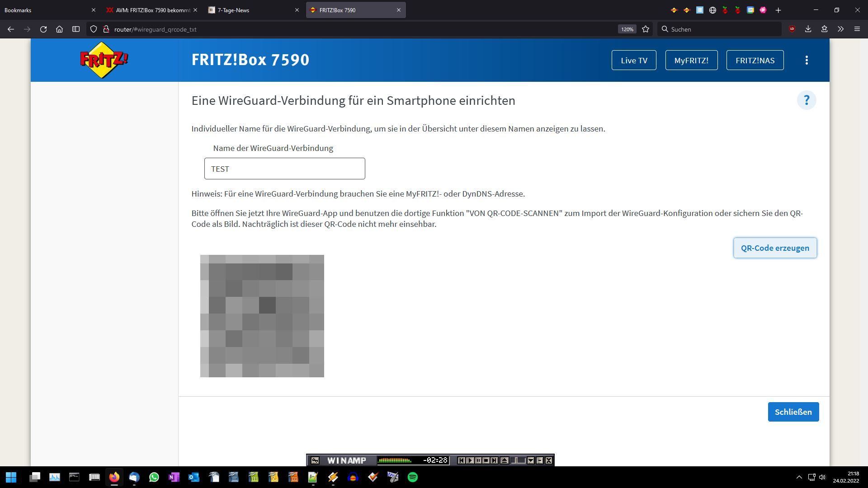The image size is (868, 488).
Task: Open a new browser tab
Action: [778, 10]
